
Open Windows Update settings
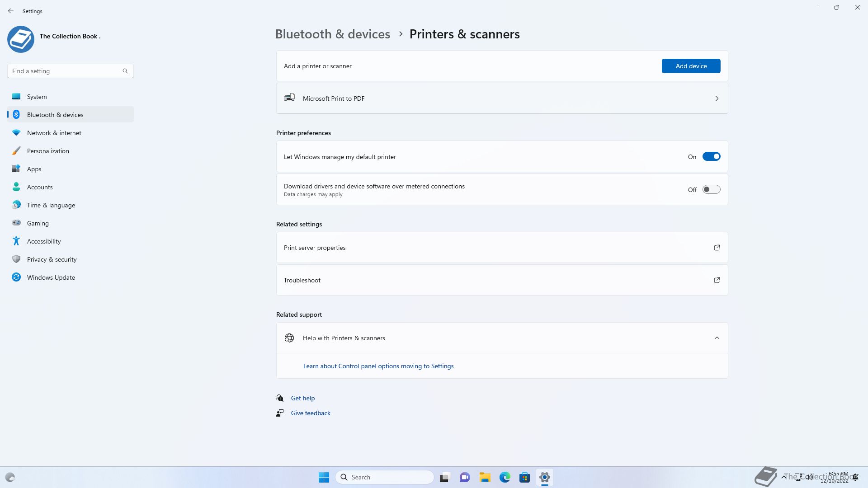pos(71,277)
